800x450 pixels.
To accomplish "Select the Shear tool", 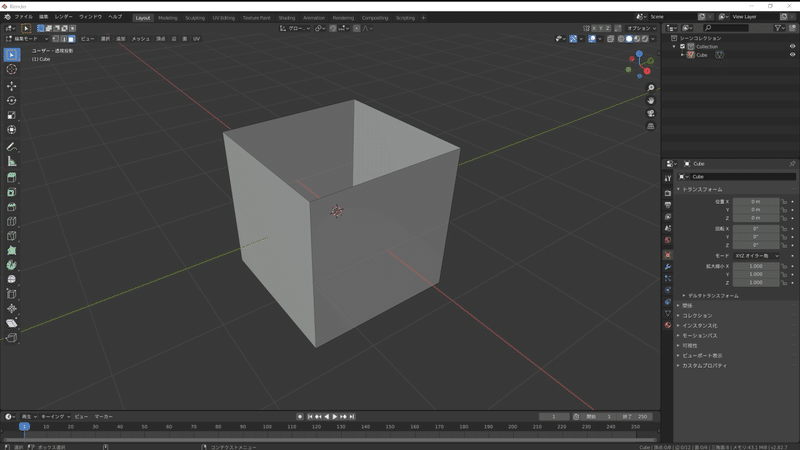I will coord(12,323).
